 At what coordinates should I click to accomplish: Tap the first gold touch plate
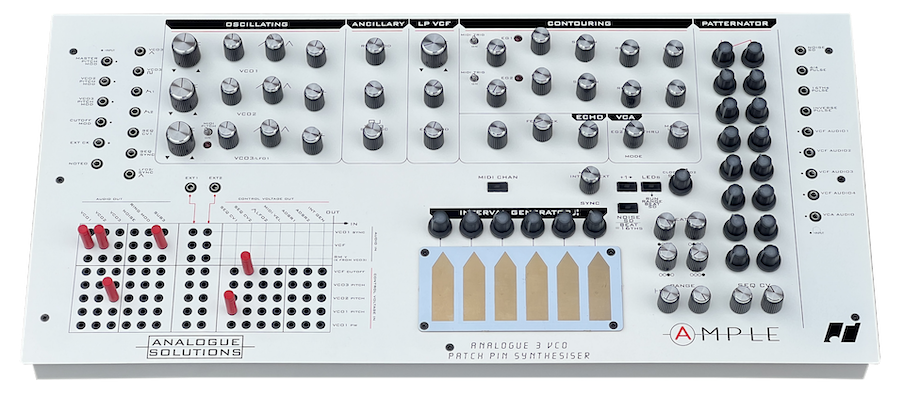click(x=442, y=287)
